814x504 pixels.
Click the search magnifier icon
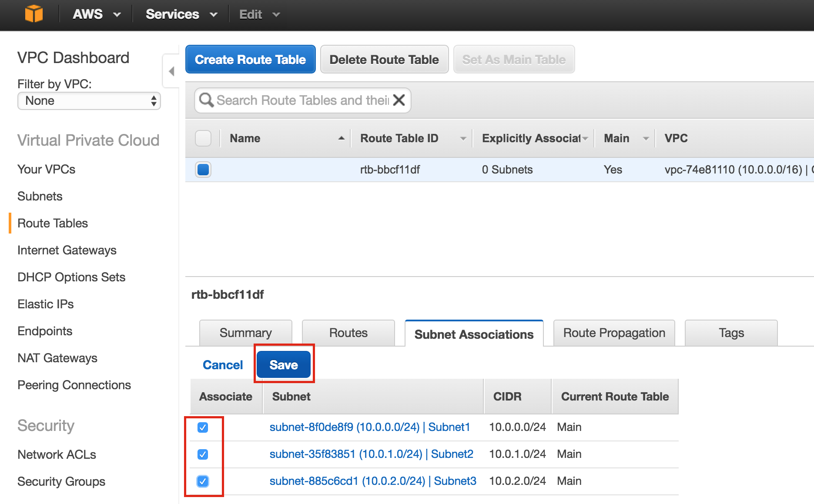[206, 100]
